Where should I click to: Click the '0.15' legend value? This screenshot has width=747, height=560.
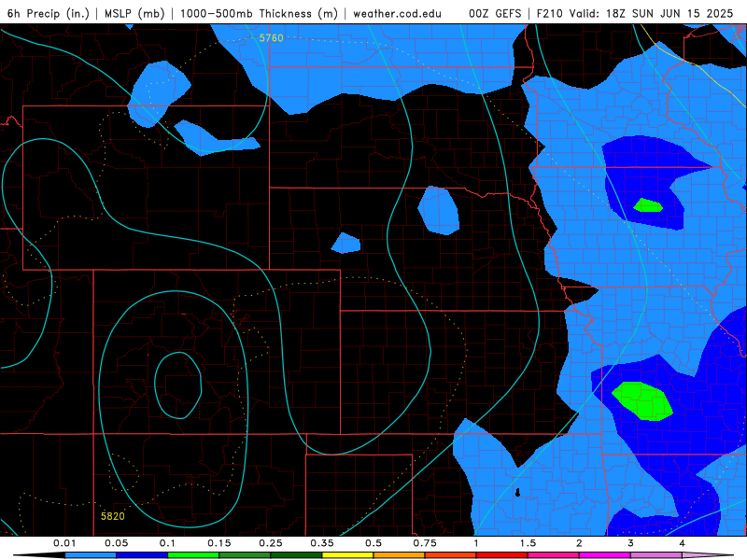point(219,543)
